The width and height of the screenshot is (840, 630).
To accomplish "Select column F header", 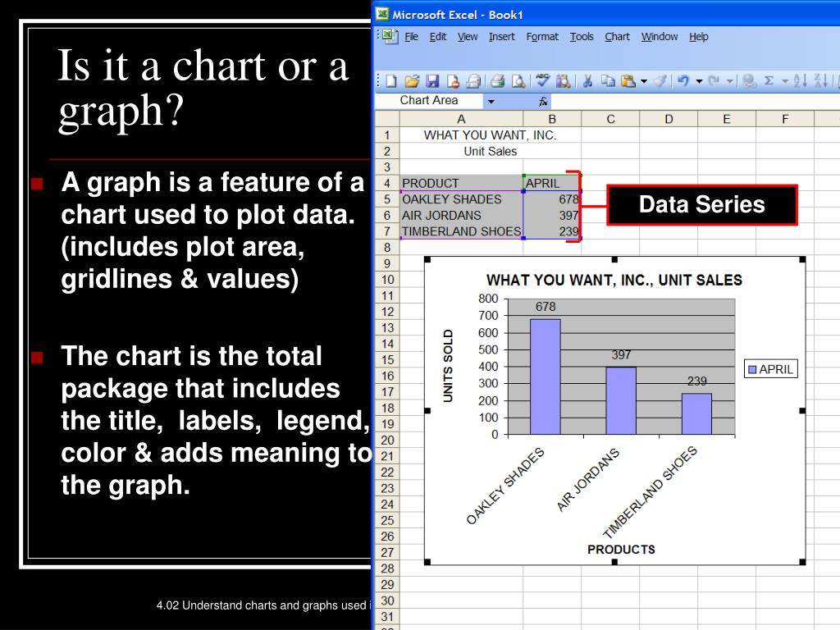I will pos(785,119).
